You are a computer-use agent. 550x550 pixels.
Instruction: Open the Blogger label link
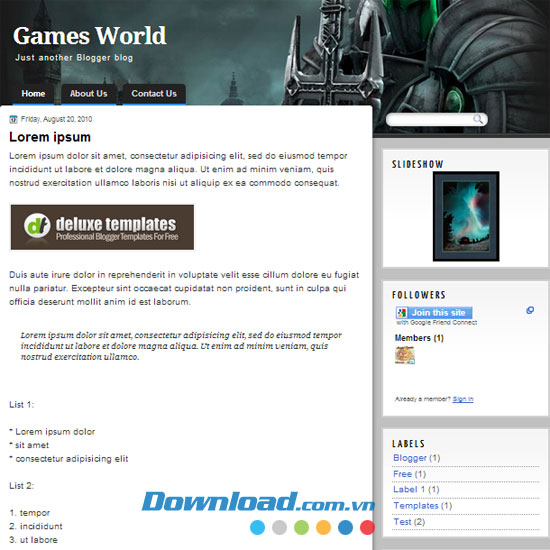(x=410, y=458)
